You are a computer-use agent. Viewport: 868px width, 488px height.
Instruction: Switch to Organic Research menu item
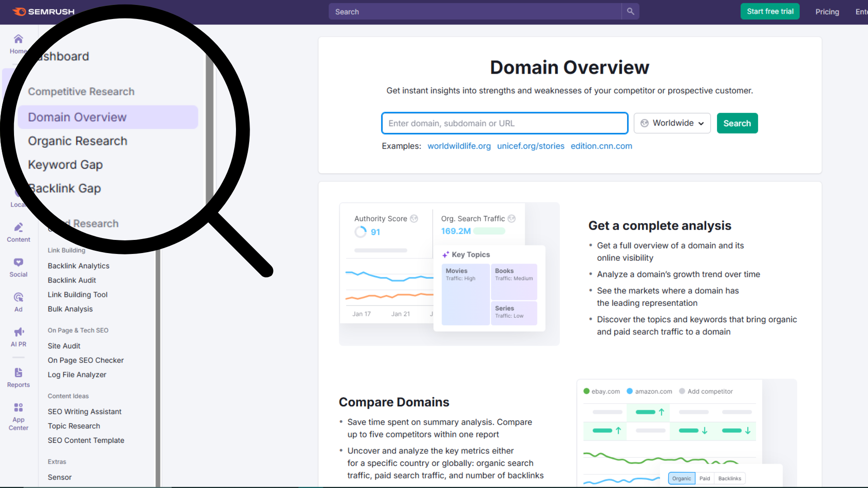[77, 141]
